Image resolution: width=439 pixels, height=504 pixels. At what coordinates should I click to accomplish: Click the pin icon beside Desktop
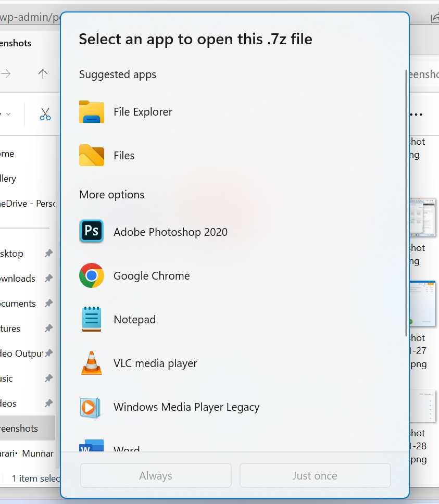point(48,253)
